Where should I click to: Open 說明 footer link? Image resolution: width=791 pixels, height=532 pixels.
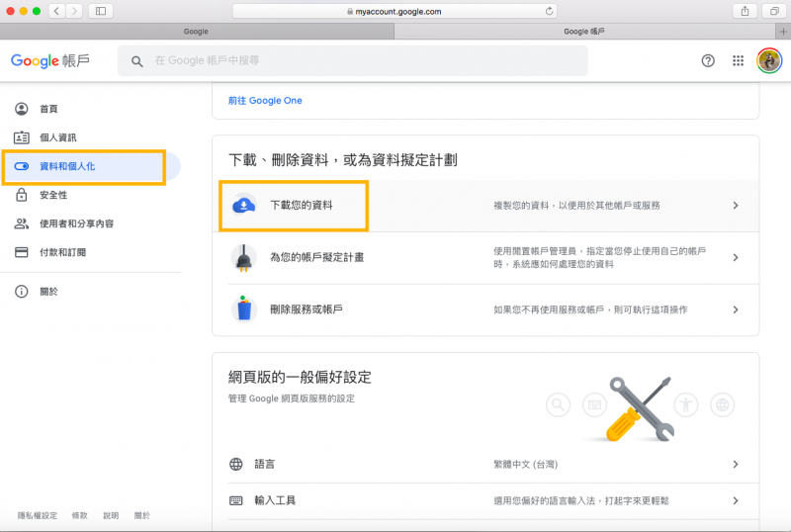point(111,515)
